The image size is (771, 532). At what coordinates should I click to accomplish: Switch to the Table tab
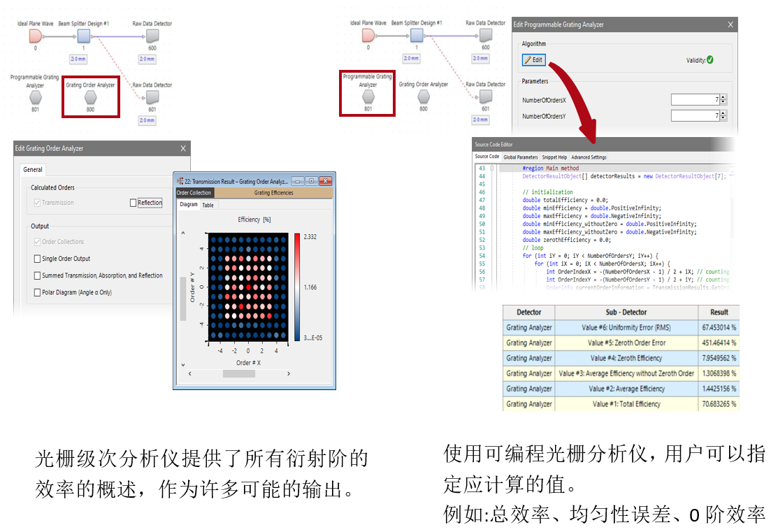point(208,205)
